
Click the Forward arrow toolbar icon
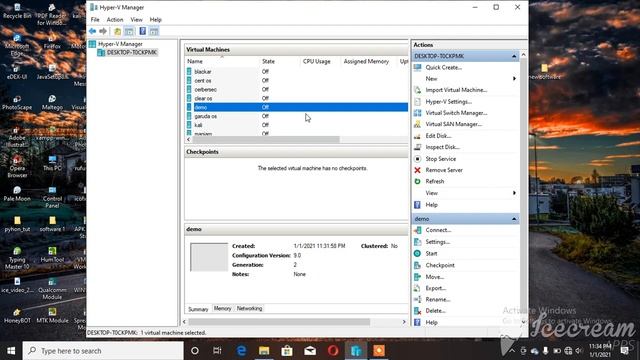click(103, 31)
